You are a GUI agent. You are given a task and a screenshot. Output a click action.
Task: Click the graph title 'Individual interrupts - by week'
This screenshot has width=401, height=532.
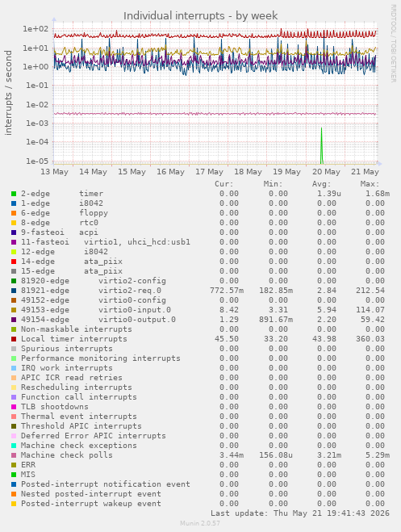tap(201, 15)
